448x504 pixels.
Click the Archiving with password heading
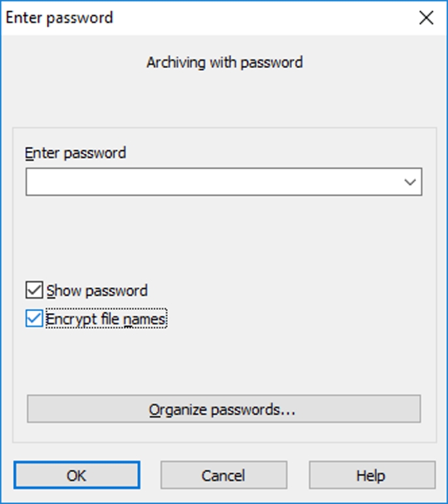pos(224,63)
